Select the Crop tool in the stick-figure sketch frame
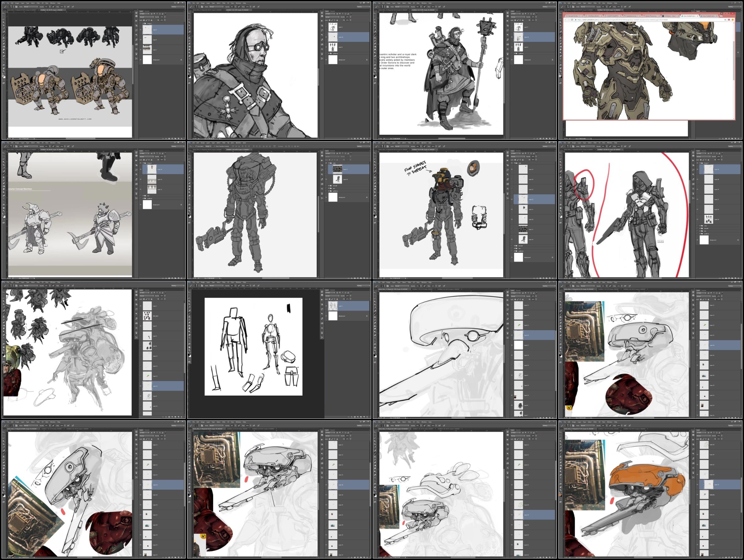The width and height of the screenshot is (744, 560). click(x=189, y=304)
